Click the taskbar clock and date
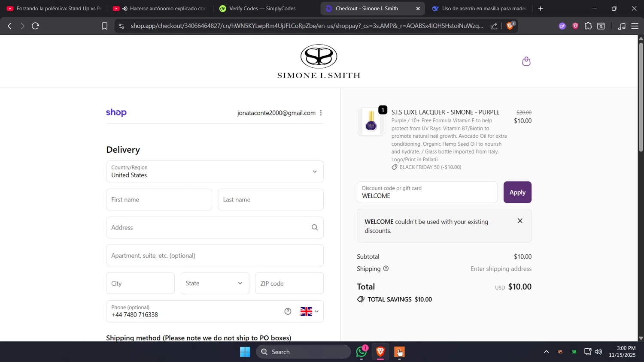 pyautogui.click(x=622, y=352)
